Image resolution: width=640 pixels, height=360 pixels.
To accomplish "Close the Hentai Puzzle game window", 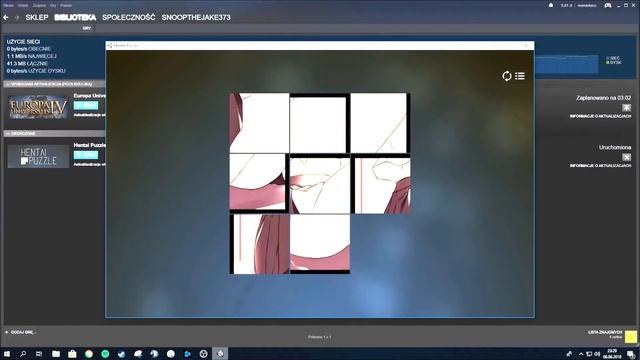I will [x=527, y=45].
